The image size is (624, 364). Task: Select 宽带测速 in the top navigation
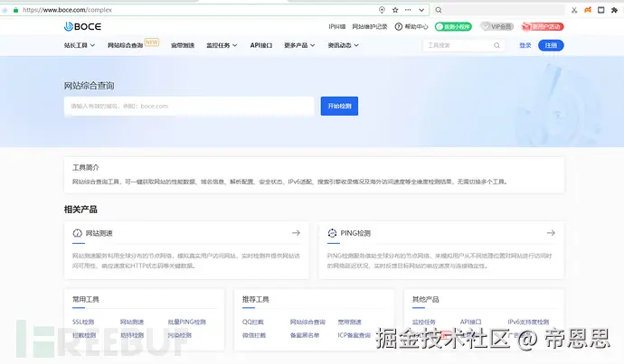(x=183, y=45)
